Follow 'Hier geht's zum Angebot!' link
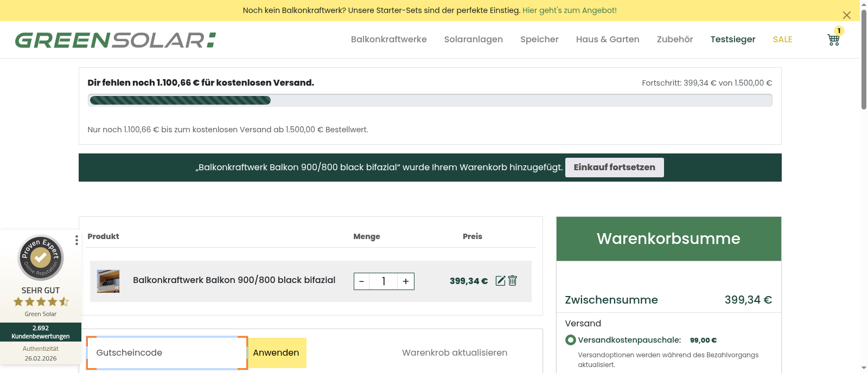868x373 pixels. pyautogui.click(x=570, y=10)
